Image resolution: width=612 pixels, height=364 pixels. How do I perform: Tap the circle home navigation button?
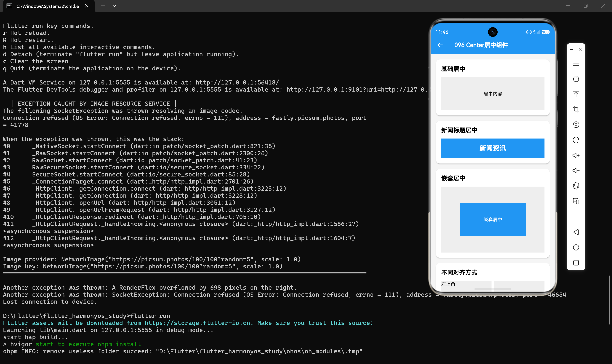[576, 248]
